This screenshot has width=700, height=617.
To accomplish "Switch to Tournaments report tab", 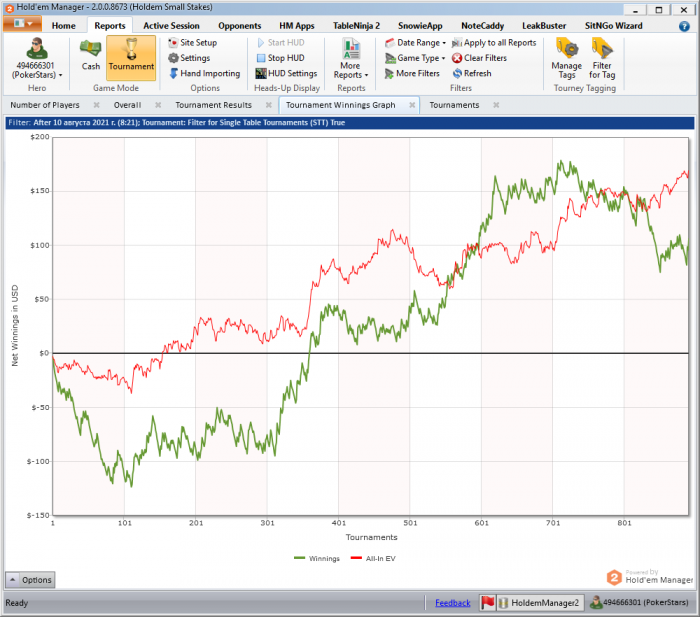I will point(454,105).
